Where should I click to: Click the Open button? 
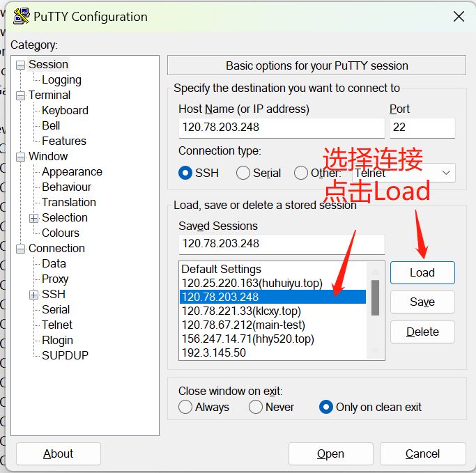tap(330, 454)
